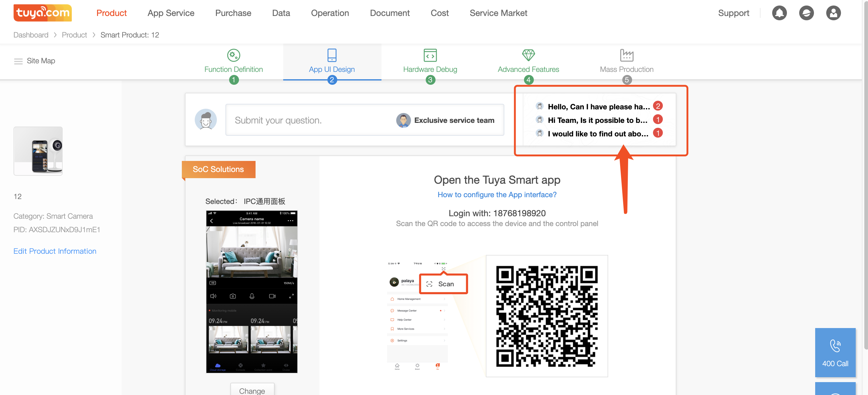Click the globe language icon
This screenshot has height=395, width=868.
click(x=806, y=13)
